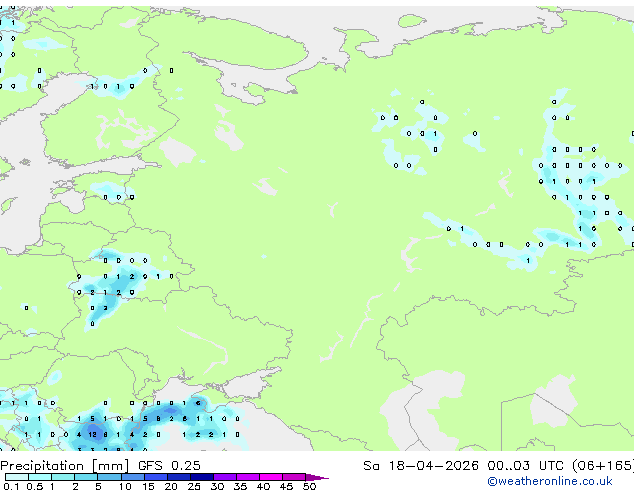Click the weatheronline.co.uk copyright link

549,481
